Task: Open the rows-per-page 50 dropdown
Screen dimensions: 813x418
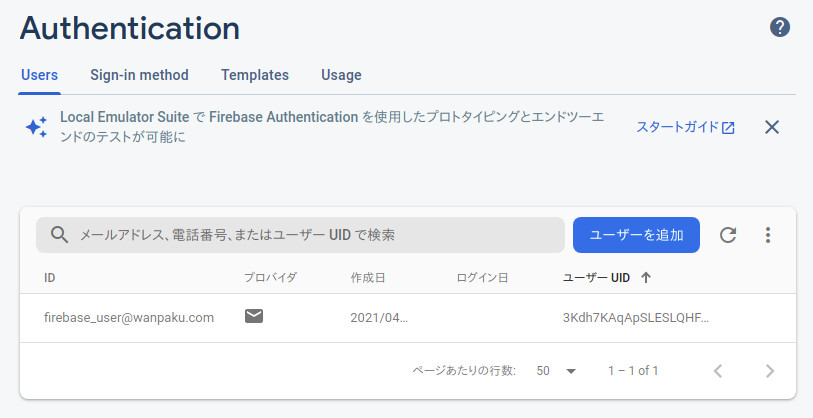Action: click(x=556, y=371)
